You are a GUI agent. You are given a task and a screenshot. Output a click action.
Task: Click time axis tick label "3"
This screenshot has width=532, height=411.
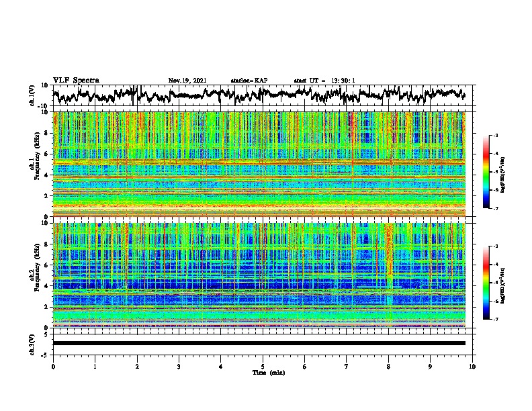click(179, 367)
